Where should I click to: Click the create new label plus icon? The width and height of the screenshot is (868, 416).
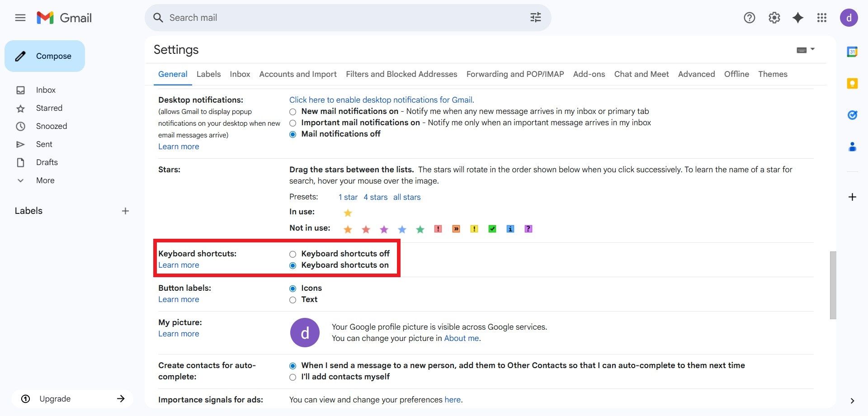(x=125, y=211)
